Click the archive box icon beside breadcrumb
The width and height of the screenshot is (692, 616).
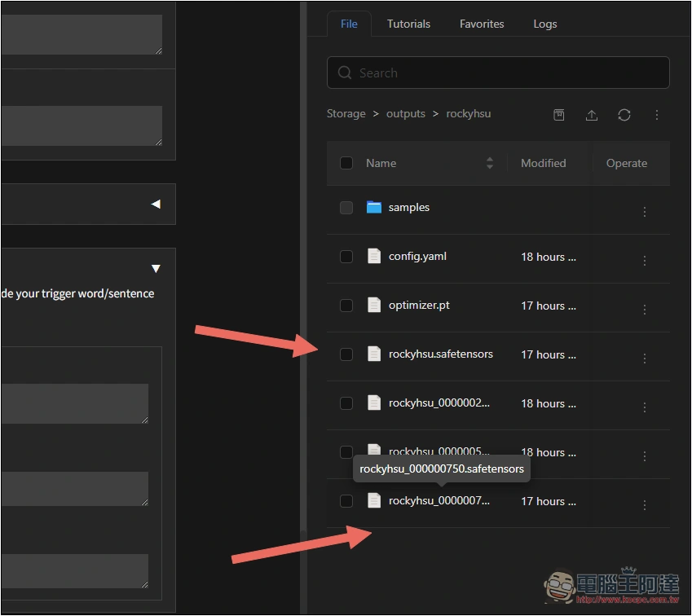(558, 115)
